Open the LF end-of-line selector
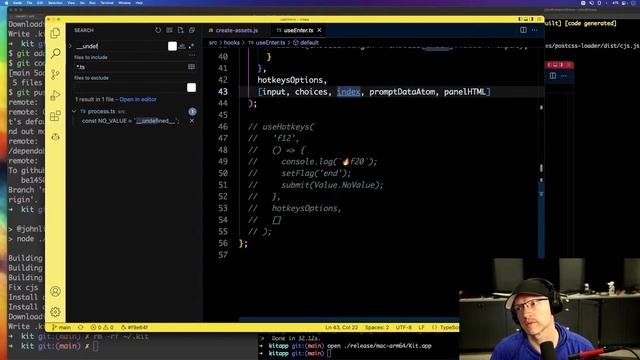 [421, 327]
